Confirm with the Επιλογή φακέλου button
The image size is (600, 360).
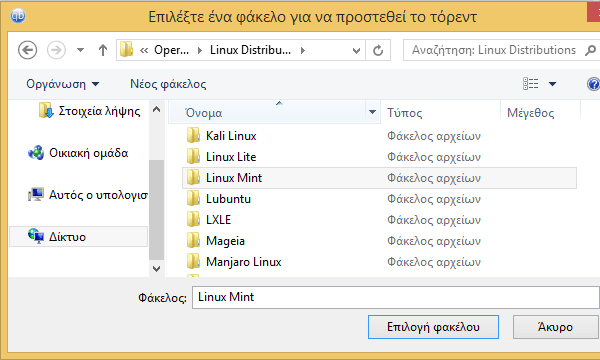433,327
